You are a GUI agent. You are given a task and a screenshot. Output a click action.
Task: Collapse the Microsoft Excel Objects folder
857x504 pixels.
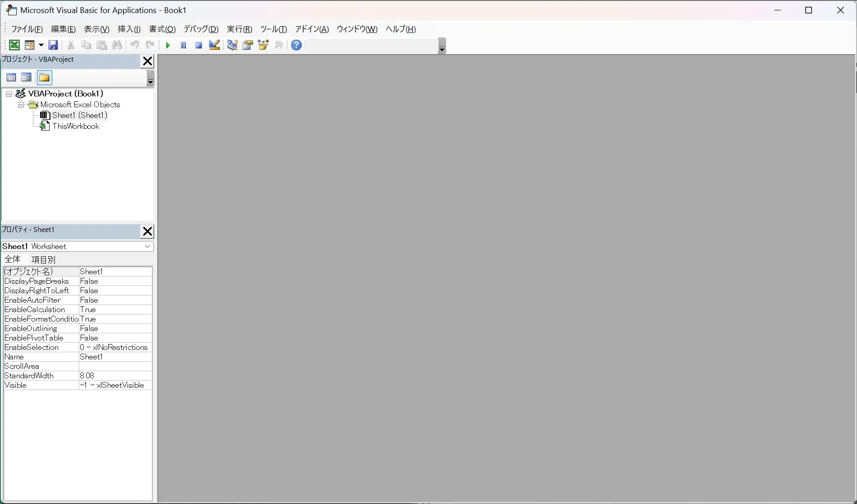pos(21,104)
